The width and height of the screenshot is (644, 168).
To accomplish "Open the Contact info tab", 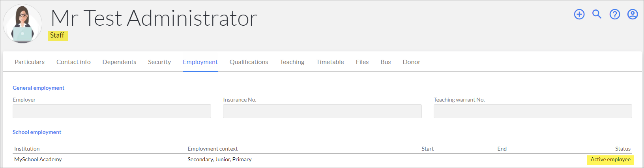I will (73, 62).
